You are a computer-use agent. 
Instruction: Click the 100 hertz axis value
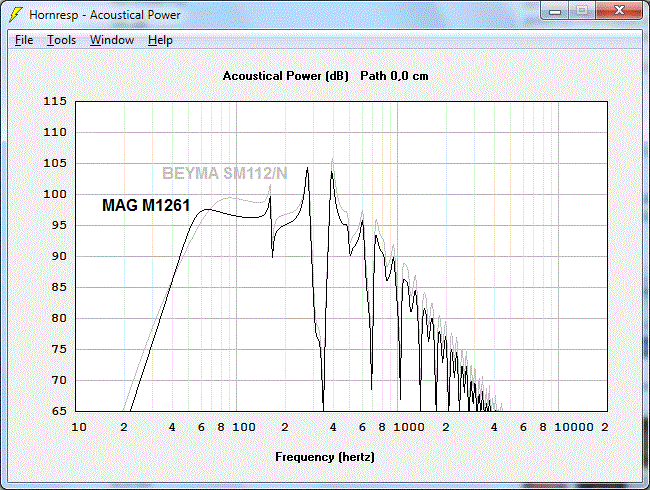[244, 427]
